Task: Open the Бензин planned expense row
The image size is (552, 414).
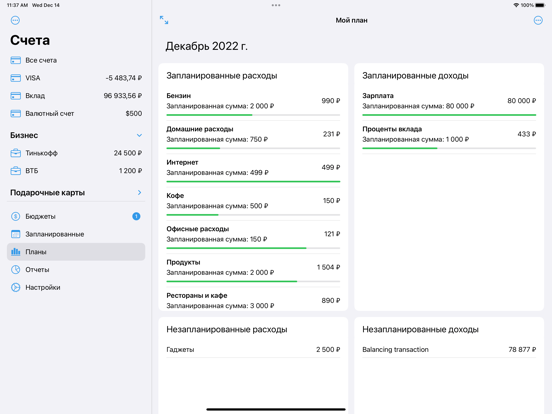Action: (253, 104)
